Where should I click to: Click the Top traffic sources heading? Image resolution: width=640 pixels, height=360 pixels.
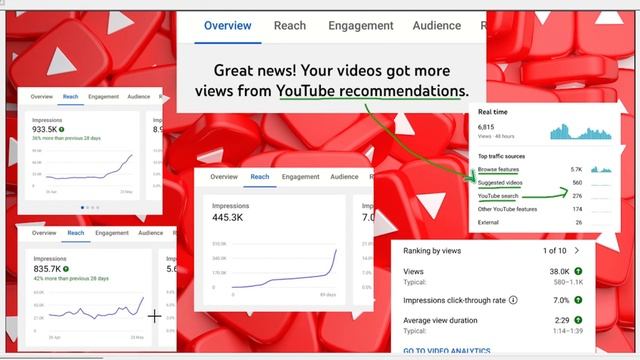501,156
